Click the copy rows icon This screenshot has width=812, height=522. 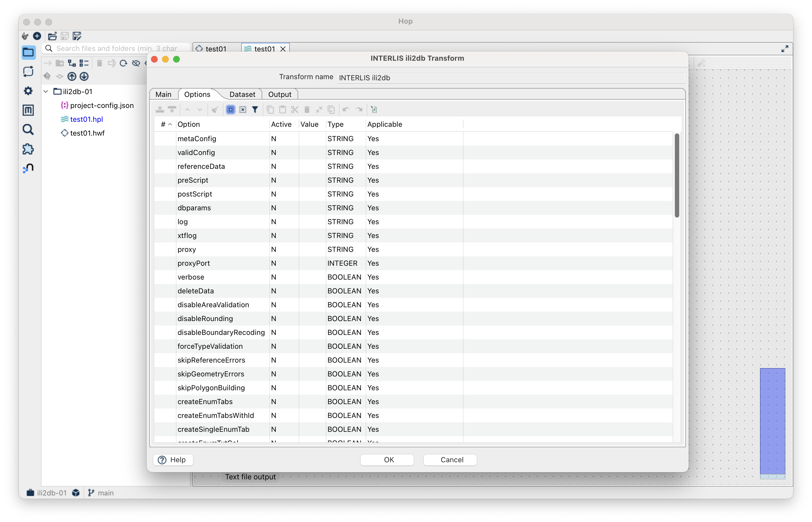(x=270, y=110)
